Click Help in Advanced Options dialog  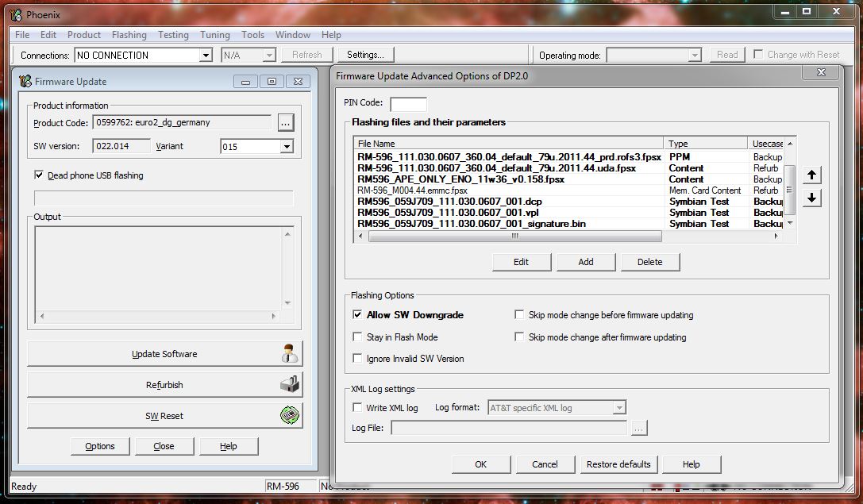(692, 464)
